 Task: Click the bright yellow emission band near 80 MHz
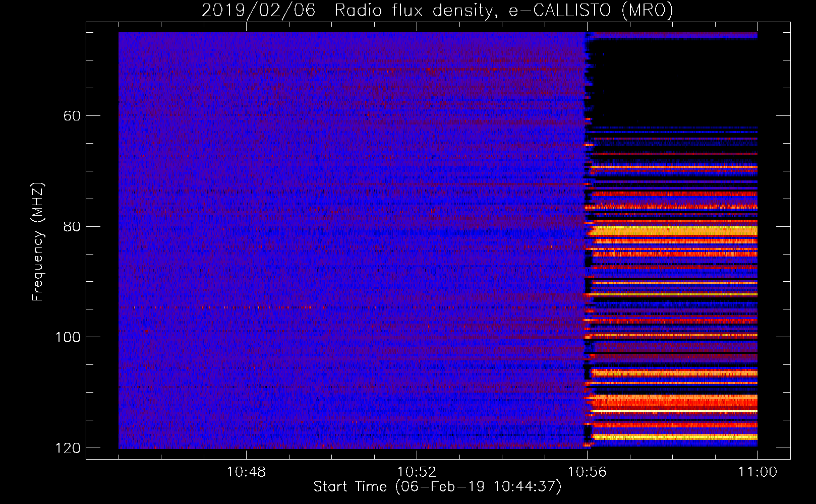click(x=675, y=231)
